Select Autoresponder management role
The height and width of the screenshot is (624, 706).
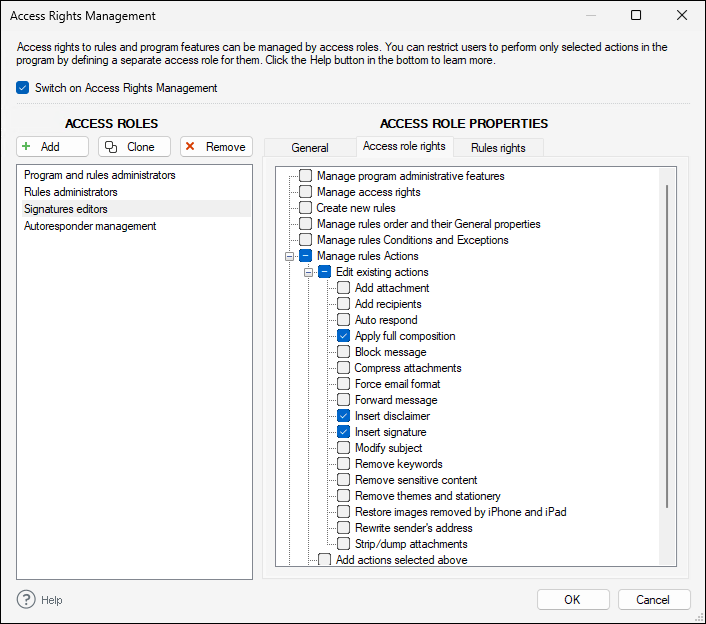(x=90, y=226)
